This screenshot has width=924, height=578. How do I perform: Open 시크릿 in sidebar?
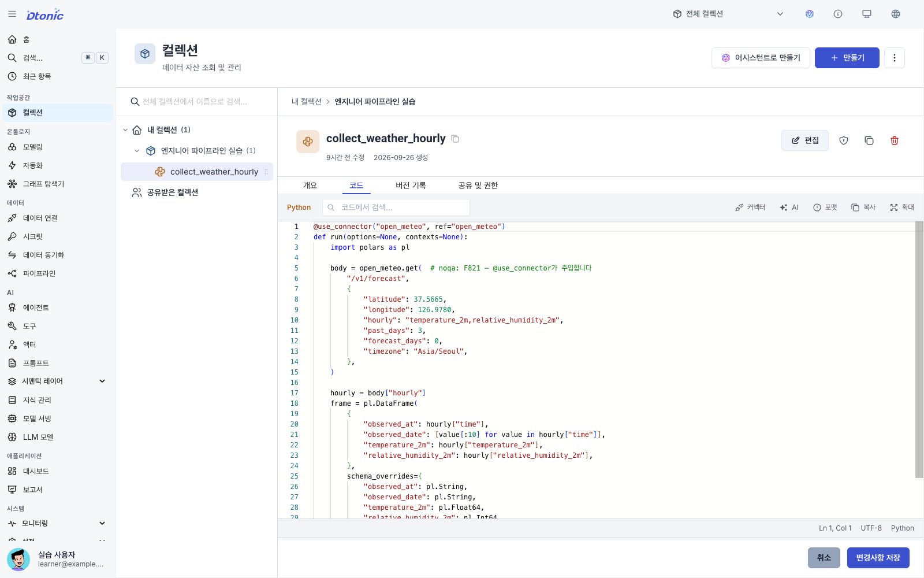[58, 236]
